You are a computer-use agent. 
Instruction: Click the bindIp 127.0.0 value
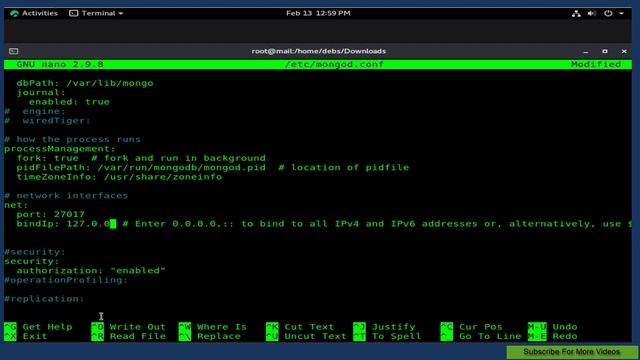(88, 224)
